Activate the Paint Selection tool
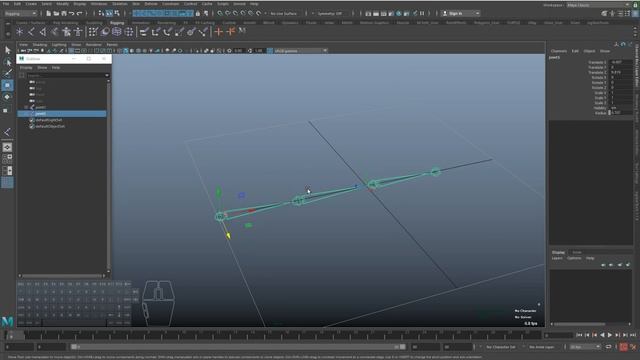640x360 pixels. [7, 73]
